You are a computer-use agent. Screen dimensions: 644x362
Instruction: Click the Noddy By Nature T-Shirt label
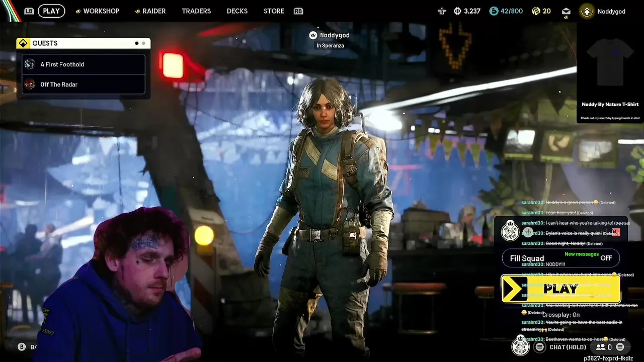tap(610, 105)
